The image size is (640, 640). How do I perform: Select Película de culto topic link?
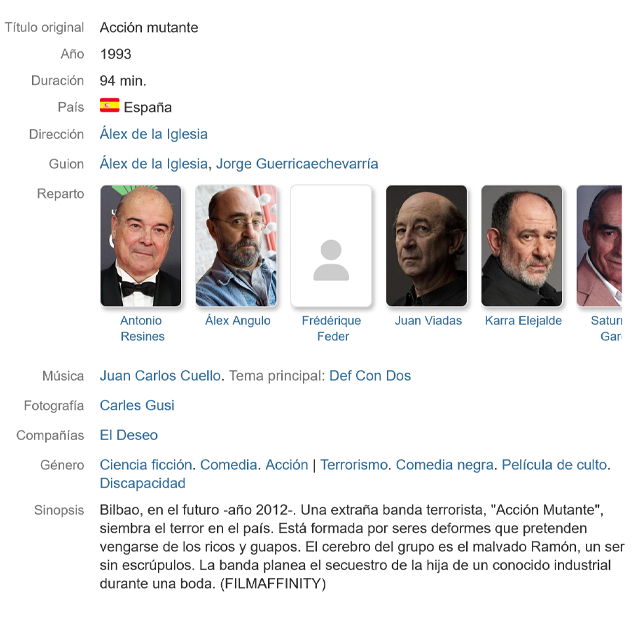pyautogui.click(x=555, y=464)
